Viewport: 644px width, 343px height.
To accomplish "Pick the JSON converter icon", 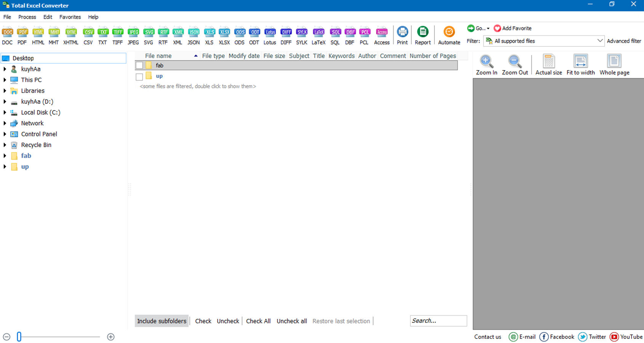I will (193, 35).
